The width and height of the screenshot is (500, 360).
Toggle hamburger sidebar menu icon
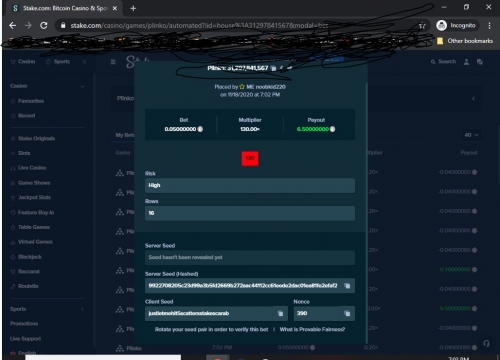click(x=113, y=62)
